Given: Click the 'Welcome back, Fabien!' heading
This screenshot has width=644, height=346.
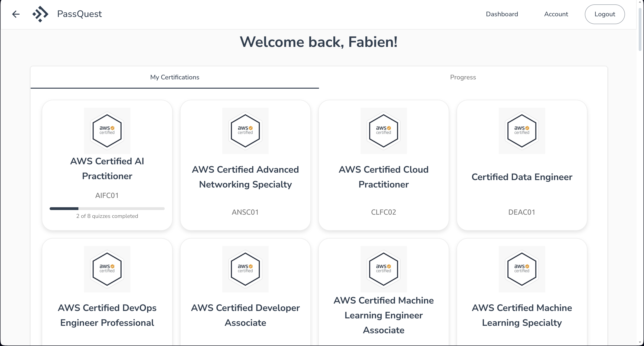Looking at the screenshot, I should click(x=319, y=42).
